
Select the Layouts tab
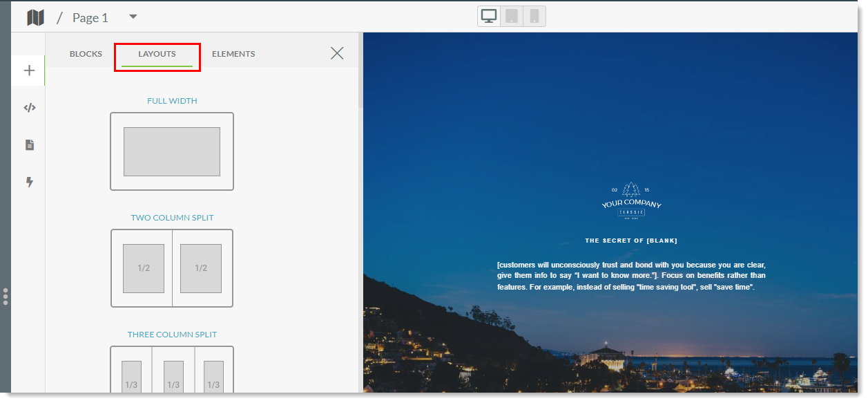tap(157, 54)
